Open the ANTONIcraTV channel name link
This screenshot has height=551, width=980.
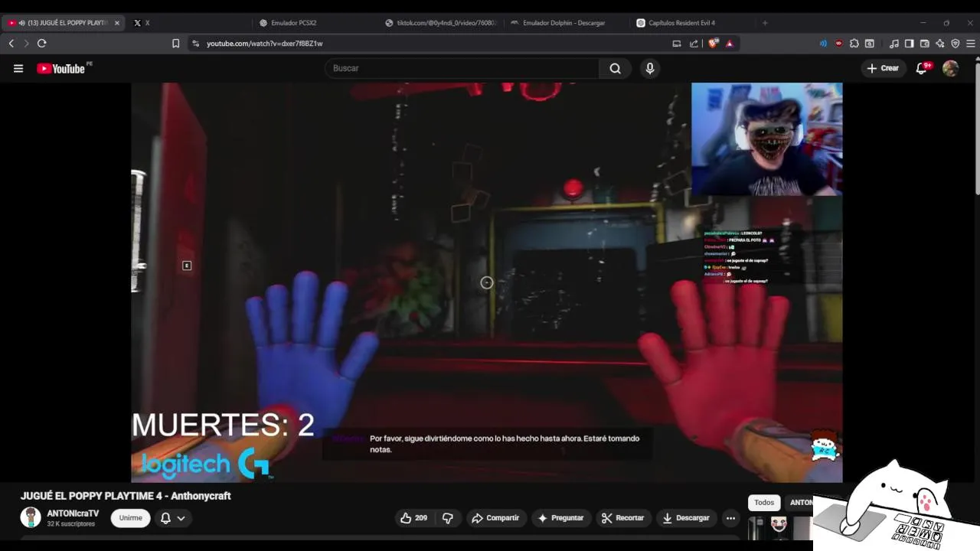pos(73,514)
